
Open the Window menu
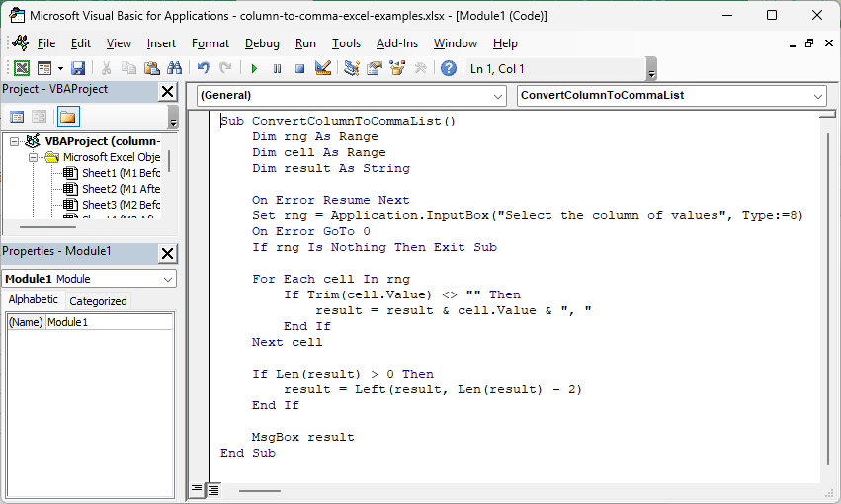(x=456, y=43)
